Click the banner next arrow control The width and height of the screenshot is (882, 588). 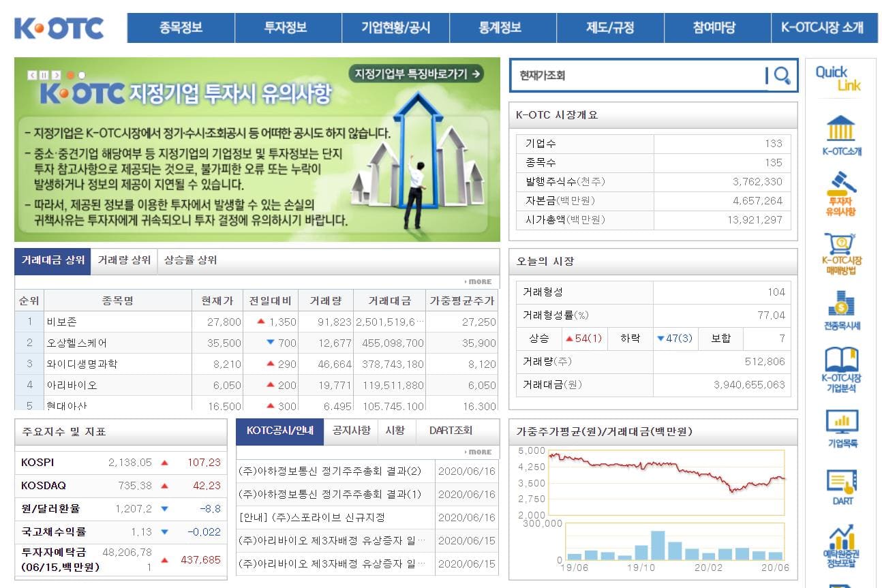tap(56, 75)
